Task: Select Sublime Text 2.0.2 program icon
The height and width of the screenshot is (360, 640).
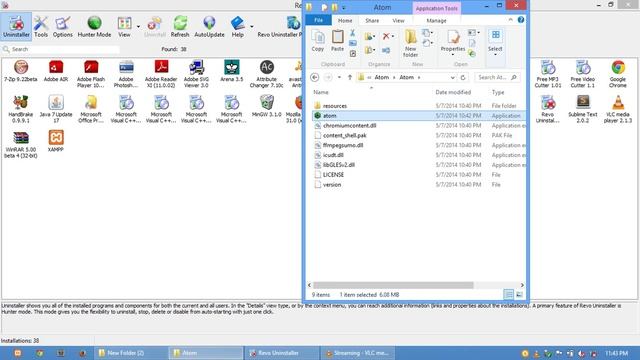Action: (583, 109)
